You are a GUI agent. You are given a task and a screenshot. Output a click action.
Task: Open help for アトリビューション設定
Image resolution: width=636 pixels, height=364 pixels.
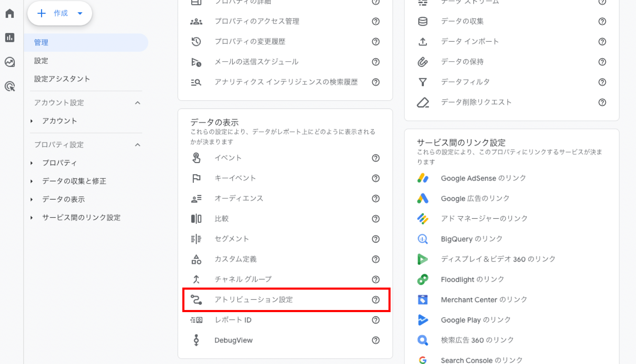(376, 300)
